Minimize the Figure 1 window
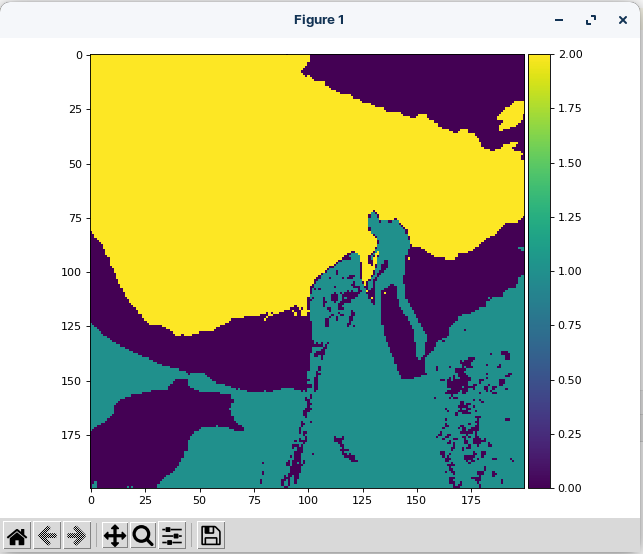Viewport: 643px width, 554px height. [559, 20]
